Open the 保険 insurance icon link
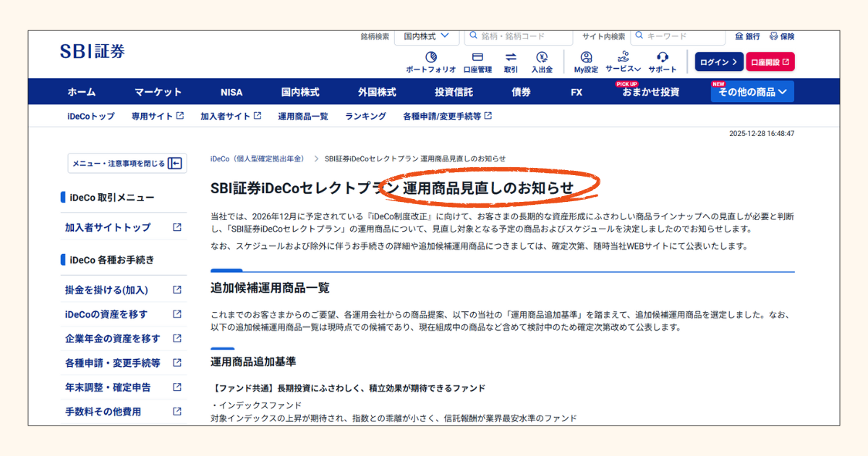 pyautogui.click(x=782, y=36)
